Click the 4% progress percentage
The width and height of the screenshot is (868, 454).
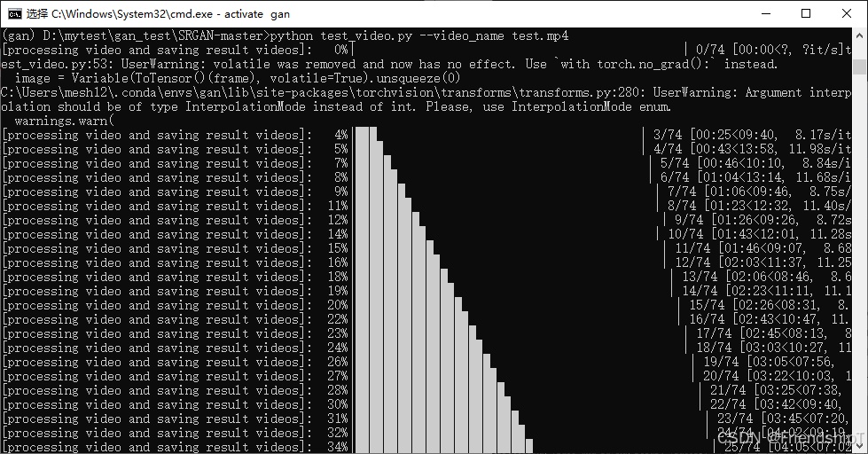[341, 135]
